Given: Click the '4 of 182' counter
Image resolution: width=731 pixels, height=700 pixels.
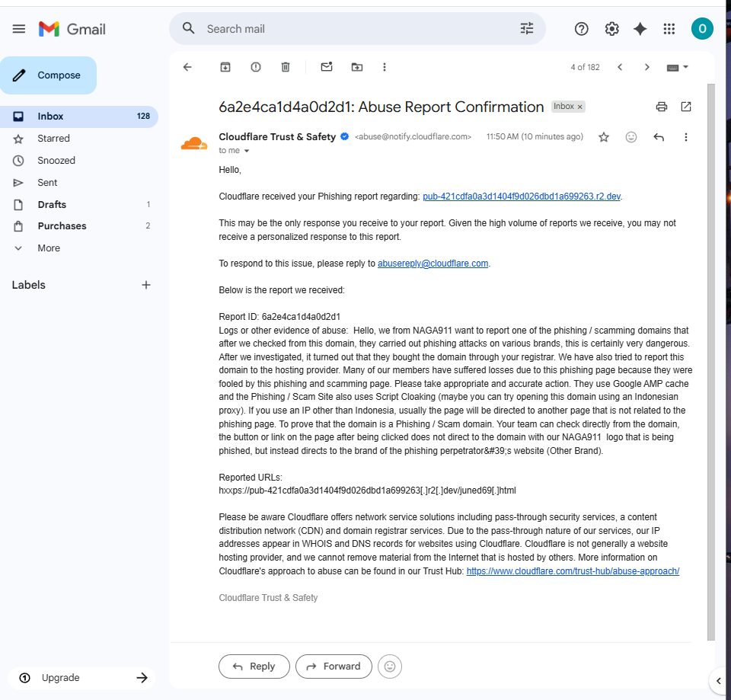Looking at the screenshot, I should (585, 67).
